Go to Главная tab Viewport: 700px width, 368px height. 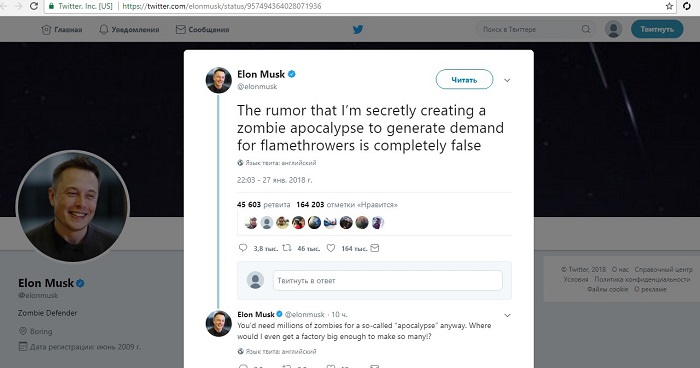tap(62, 29)
